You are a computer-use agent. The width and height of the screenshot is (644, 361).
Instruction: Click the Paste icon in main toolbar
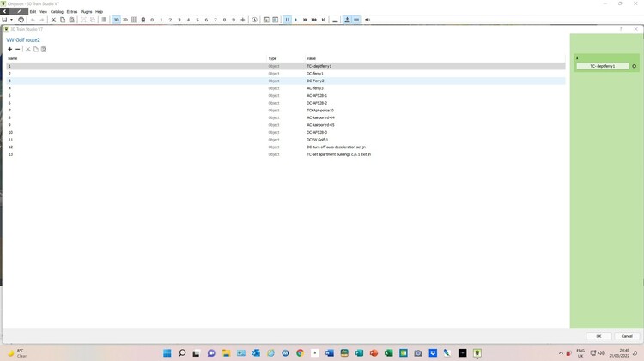(71, 20)
